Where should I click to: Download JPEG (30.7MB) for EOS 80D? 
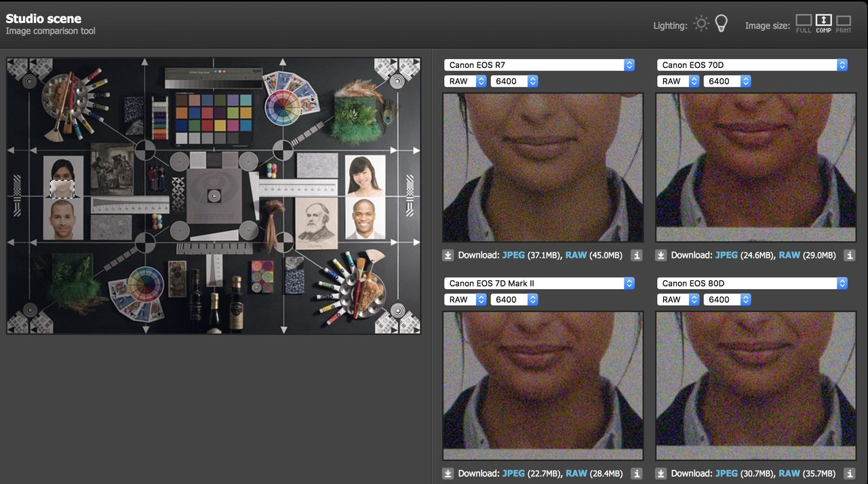pyautogui.click(x=726, y=473)
